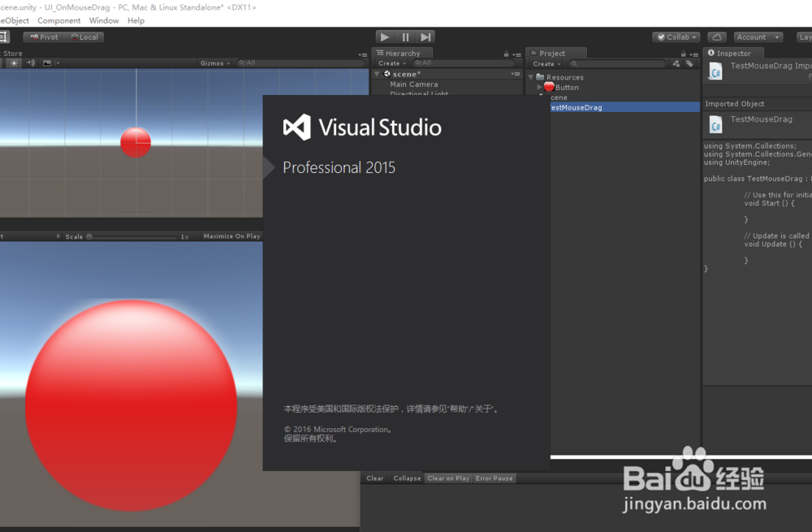
Task: Select the Rect Transform tool in the Unity toolbar
Action: (4, 37)
